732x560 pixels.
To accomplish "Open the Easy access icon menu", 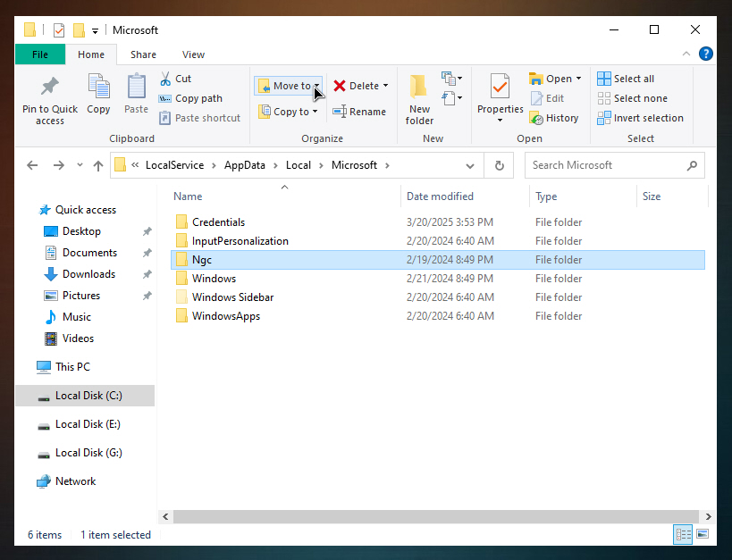I will click(x=451, y=98).
